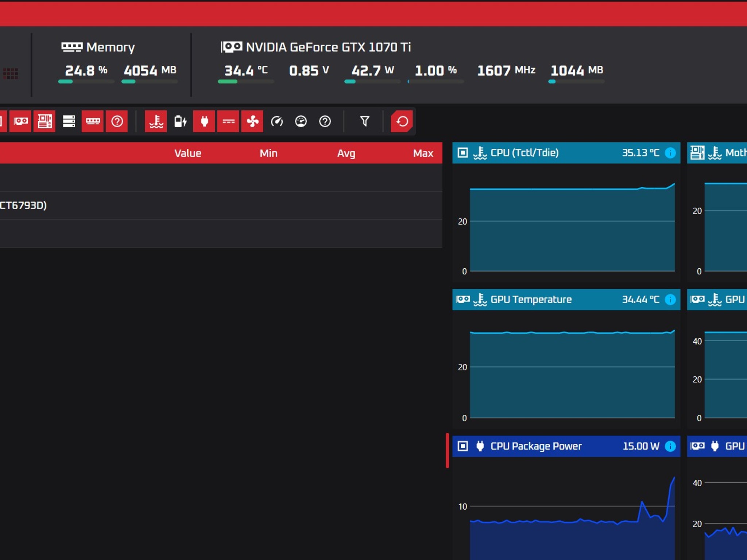Select the GPU Temperature card title
The height and width of the screenshot is (560, 747).
coord(531,300)
